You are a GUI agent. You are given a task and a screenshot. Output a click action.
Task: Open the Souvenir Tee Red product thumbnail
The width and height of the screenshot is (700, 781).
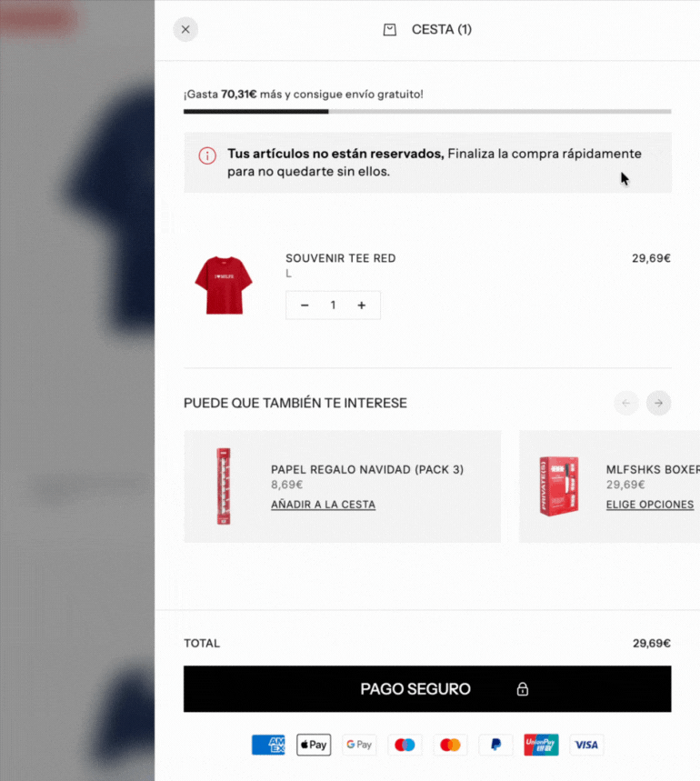point(224,285)
